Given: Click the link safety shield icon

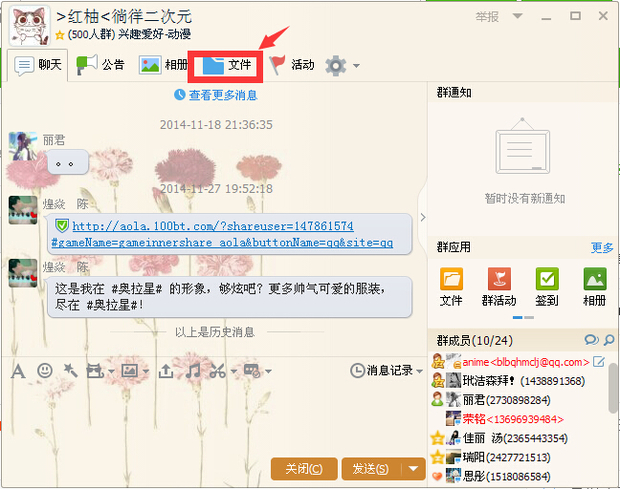Looking at the screenshot, I should 62,226.
